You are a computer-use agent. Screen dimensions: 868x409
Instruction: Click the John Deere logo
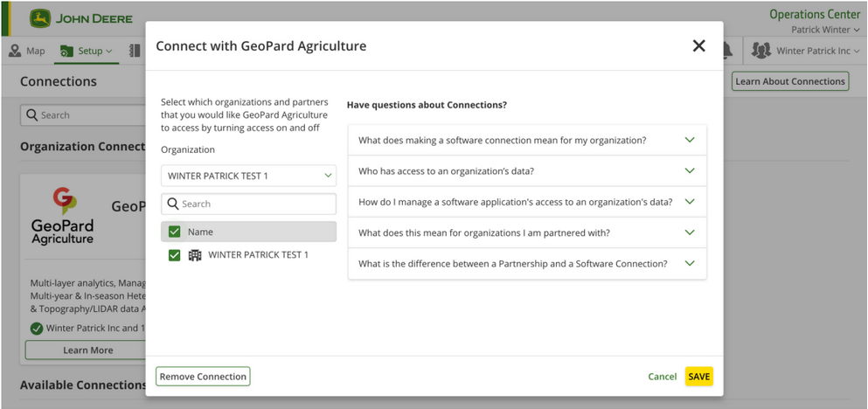point(40,18)
